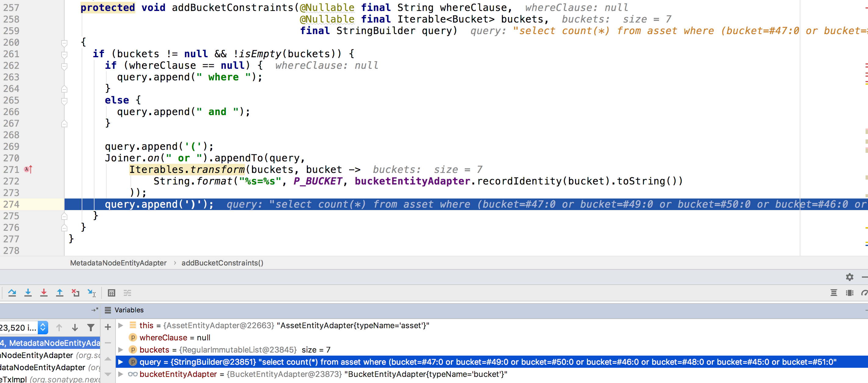868x383 pixels.
Task: Toggle the fold end marker at line 267
Action: (64, 124)
